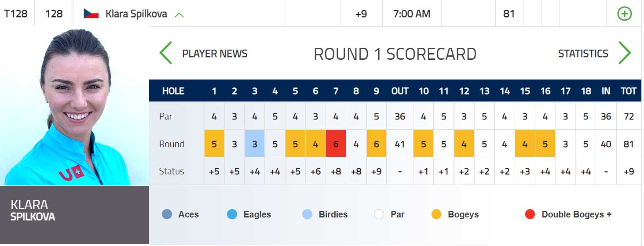Click the TOT column header
The image size is (644, 246).
coord(629,91)
